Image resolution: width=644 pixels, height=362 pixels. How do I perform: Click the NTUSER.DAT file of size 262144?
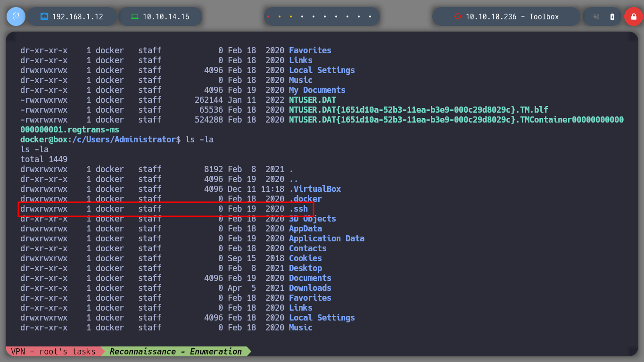(313, 100)
